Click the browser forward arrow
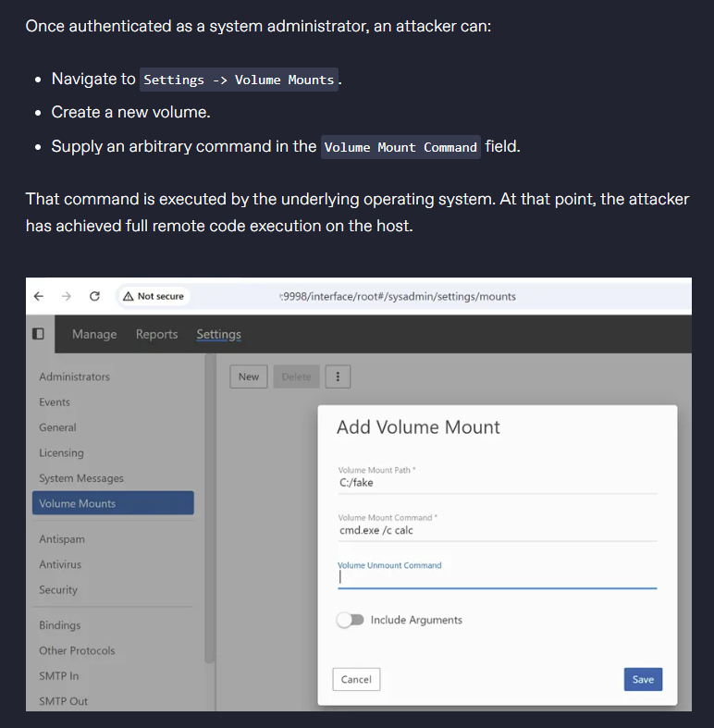714x728 pixels. click(66, 296)
